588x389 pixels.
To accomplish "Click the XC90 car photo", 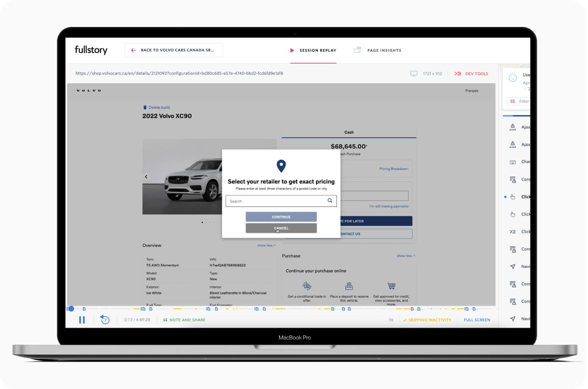I will click(182, 177).
